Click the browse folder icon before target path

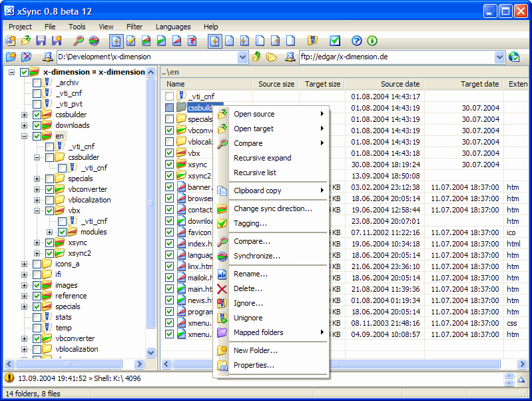coord(272,57)
